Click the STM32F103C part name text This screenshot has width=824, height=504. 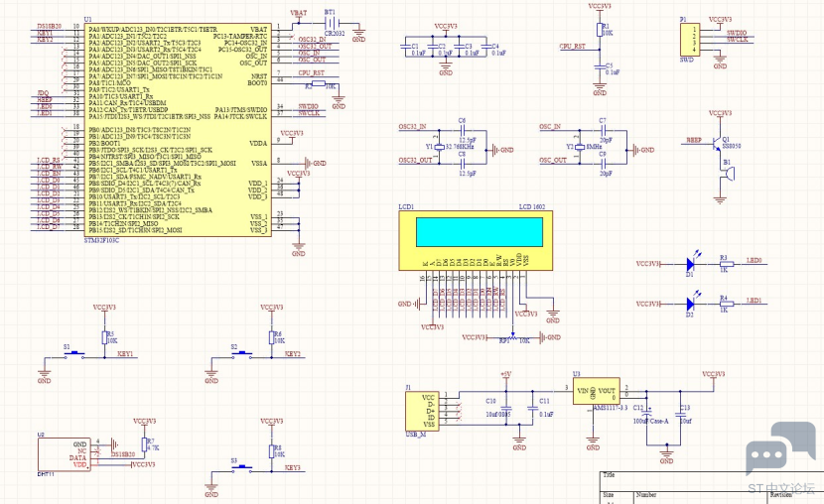tap(101, 240)
